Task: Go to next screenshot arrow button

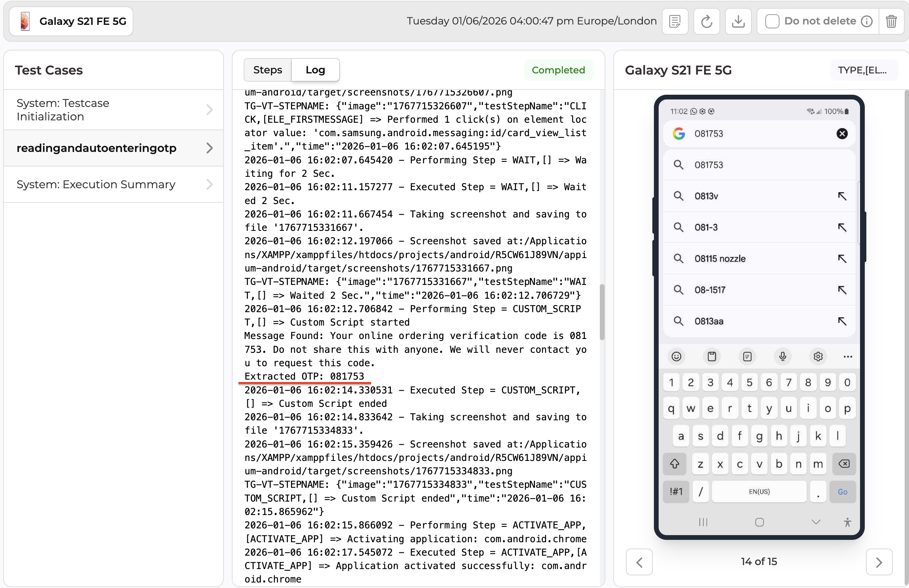Action: point(879,562)
